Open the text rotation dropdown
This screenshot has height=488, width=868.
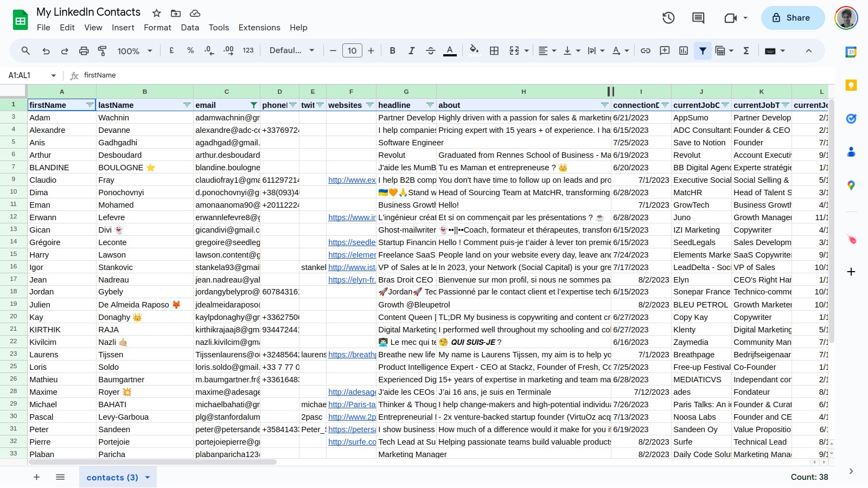(621, 50)
